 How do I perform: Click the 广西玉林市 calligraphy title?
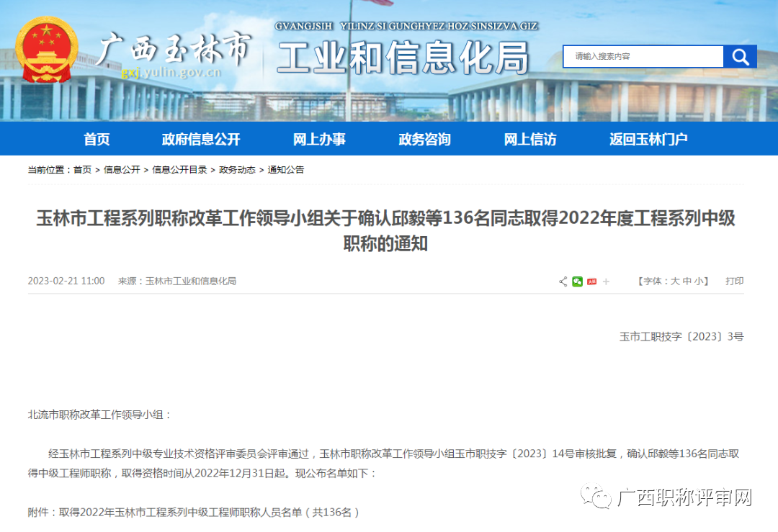(x=174, y=49)
